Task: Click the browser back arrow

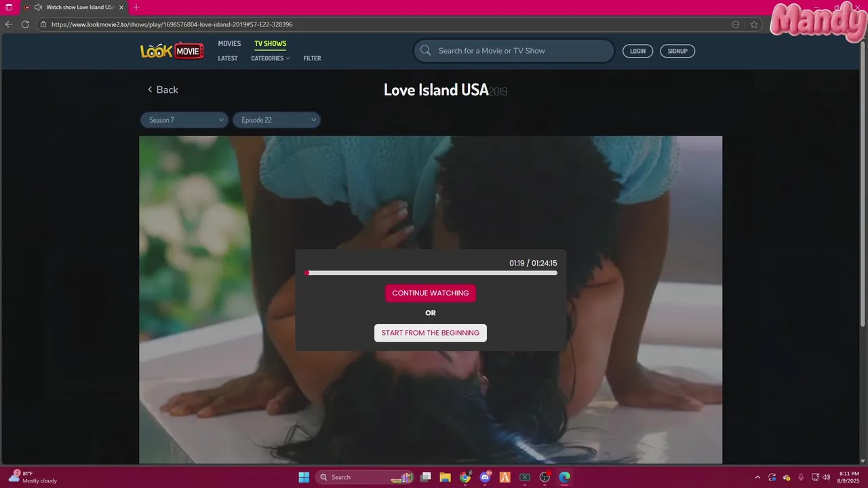Action: (x=9, y=24)
